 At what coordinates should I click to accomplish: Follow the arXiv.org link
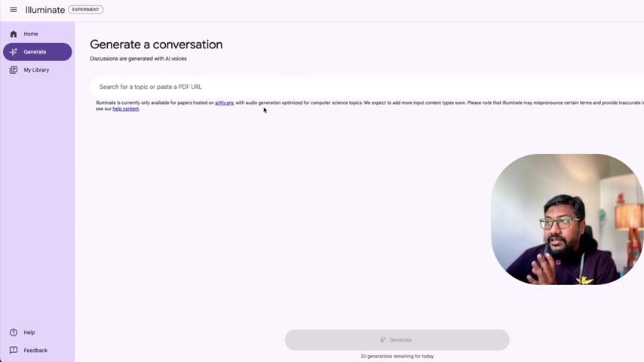point(224,103)
